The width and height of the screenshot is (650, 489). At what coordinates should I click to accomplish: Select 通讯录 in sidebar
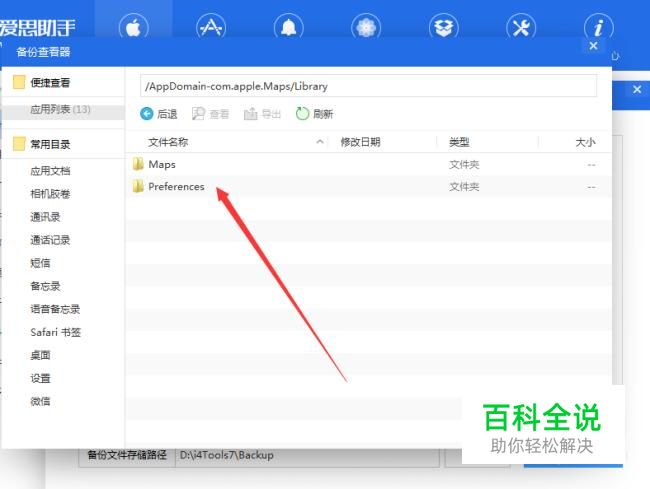coord(45,217)
